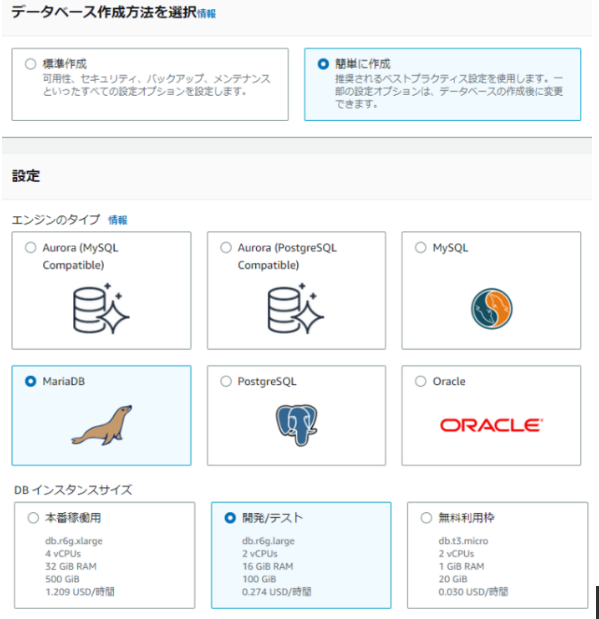
Task: Open 情報 link next to データベース作成方法を選択
Action: (207, 14)
